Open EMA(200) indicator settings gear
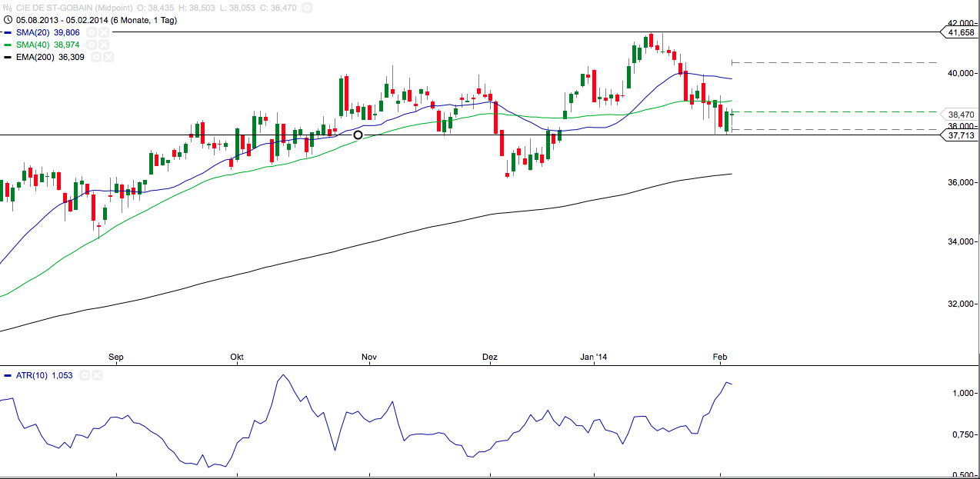 96,57
